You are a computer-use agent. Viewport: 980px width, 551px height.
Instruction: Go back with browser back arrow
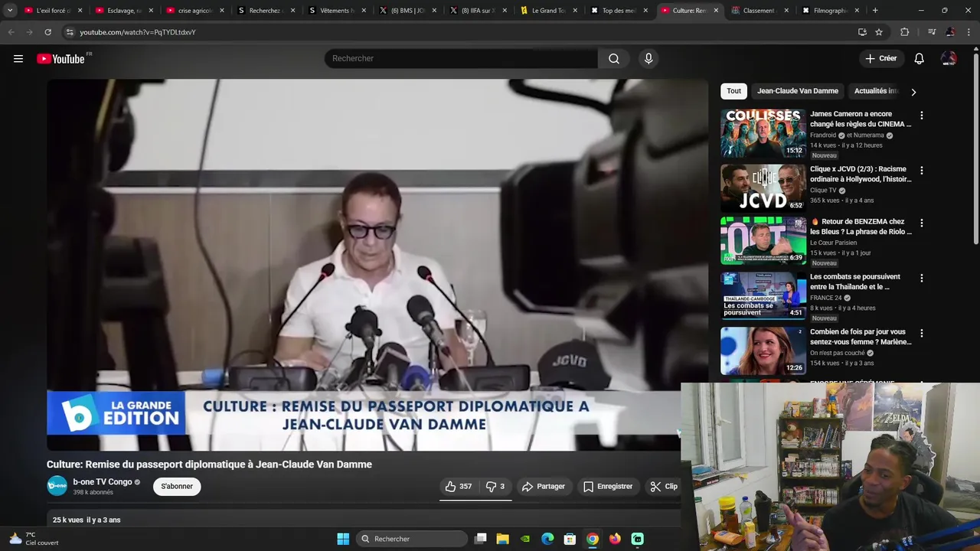coord(11,32)
